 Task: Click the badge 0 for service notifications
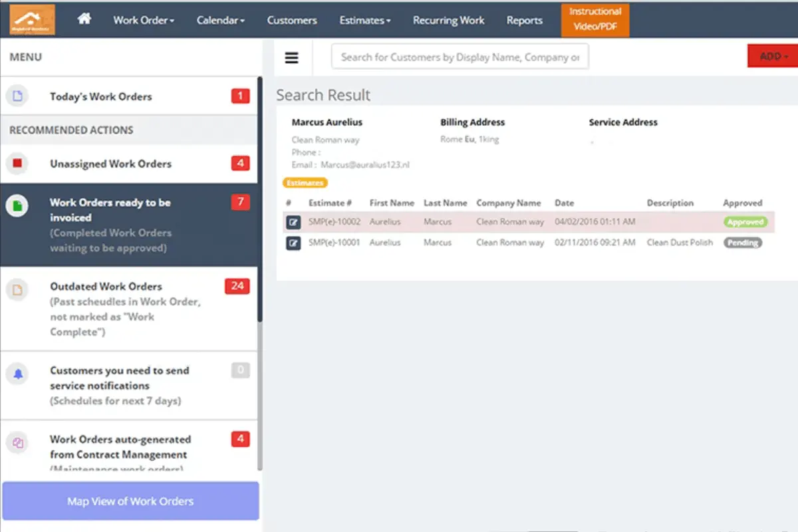[240, 370]
